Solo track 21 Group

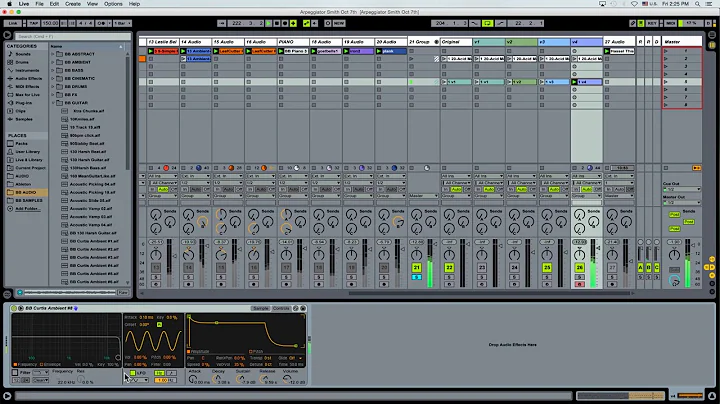point(416,277)
